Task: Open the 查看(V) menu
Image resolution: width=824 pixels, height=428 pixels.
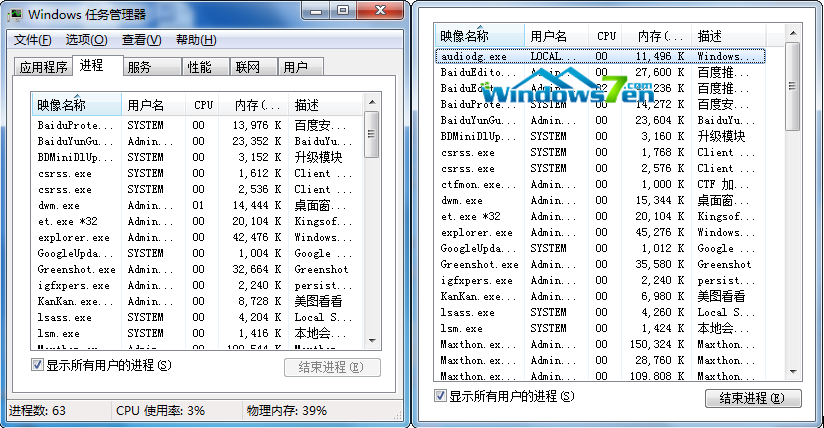Action: tap(141, 40)
